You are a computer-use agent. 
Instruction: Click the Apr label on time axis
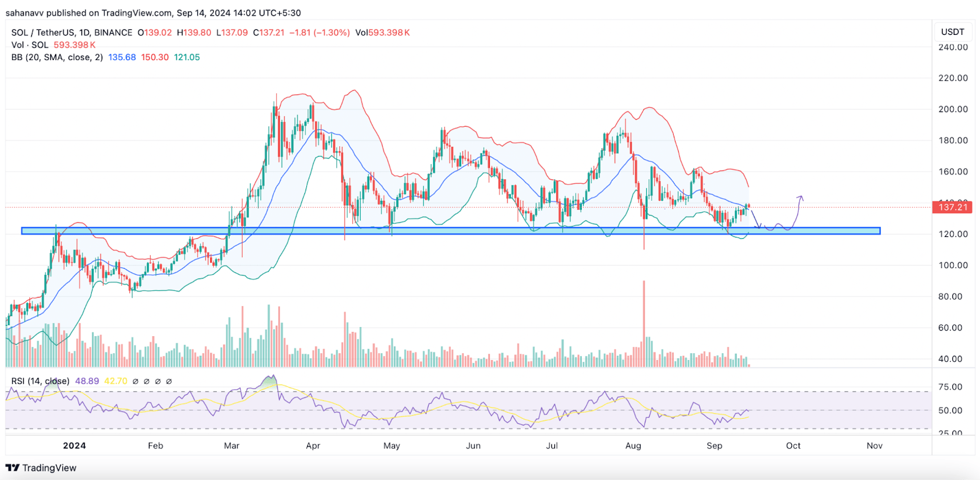pyautogui.click(x=313, y=446)
